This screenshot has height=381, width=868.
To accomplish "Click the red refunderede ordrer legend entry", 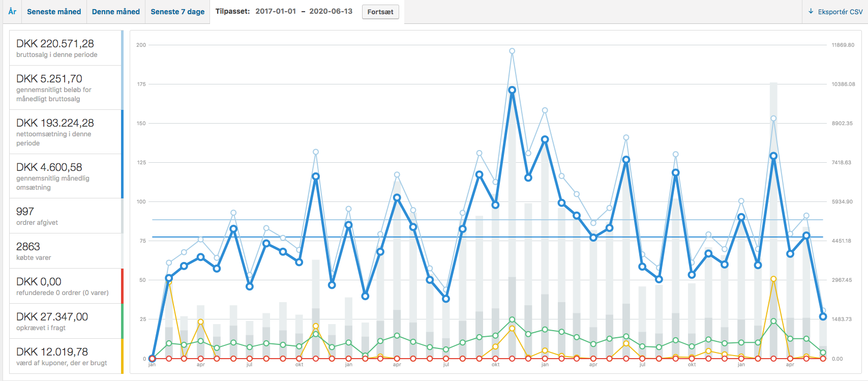I will pos(66,286).
